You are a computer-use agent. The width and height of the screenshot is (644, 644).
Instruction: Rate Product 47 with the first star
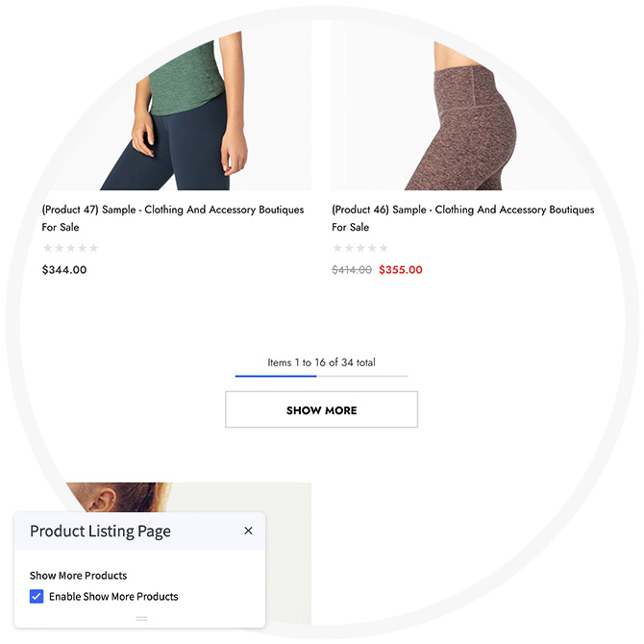pyautogui.click(x=48, y=249)
